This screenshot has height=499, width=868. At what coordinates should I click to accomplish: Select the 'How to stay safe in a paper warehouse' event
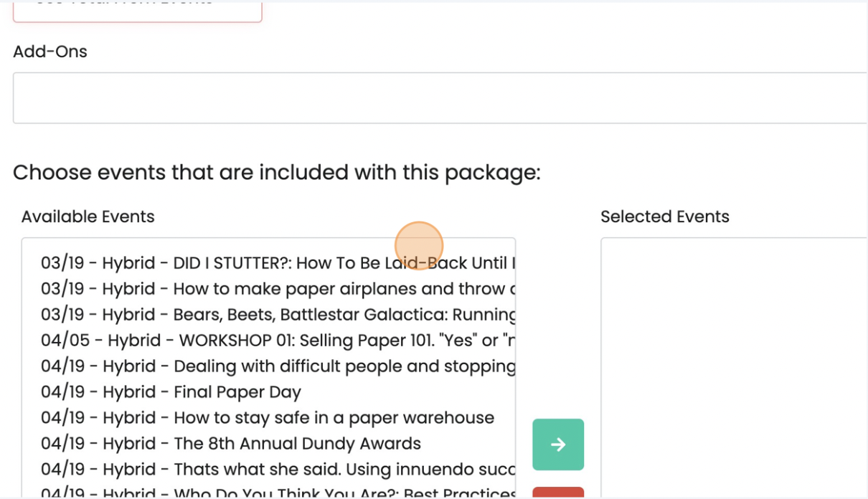(267, 418)
